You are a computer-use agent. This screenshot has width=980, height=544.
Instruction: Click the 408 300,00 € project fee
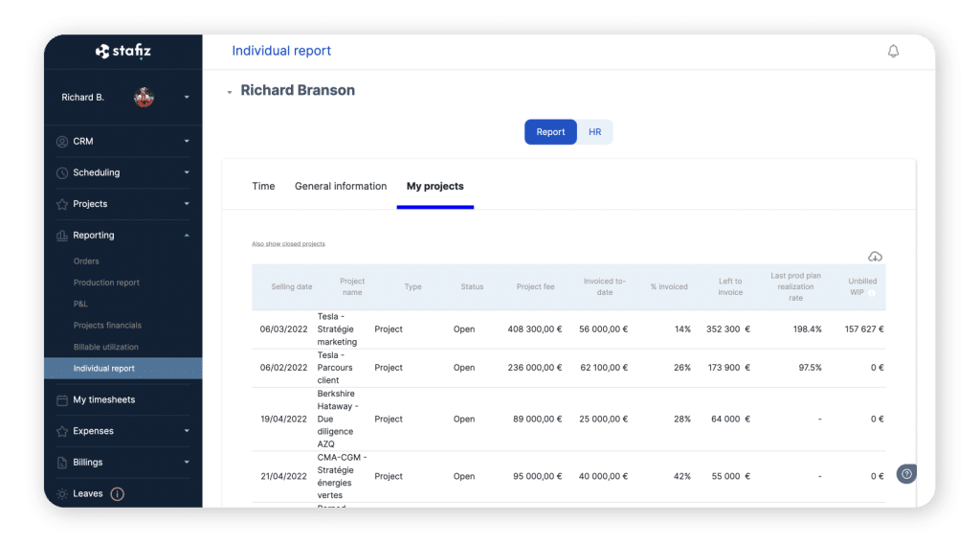[x=534, y=329]
